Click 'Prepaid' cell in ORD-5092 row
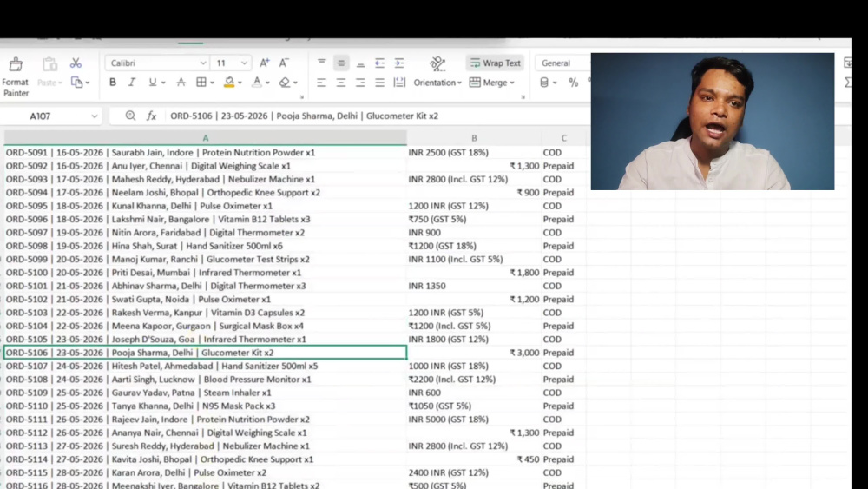The width and height of the screenshot is (868, 489). [x=563, y=166]
